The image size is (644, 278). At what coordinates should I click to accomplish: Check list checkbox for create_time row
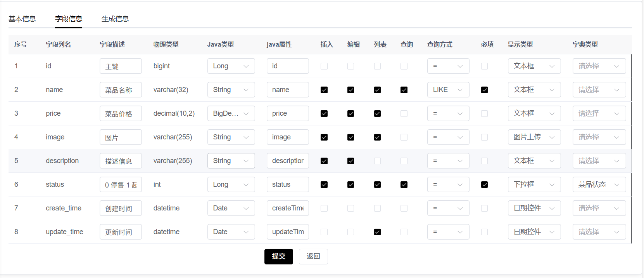click(377, 208)
